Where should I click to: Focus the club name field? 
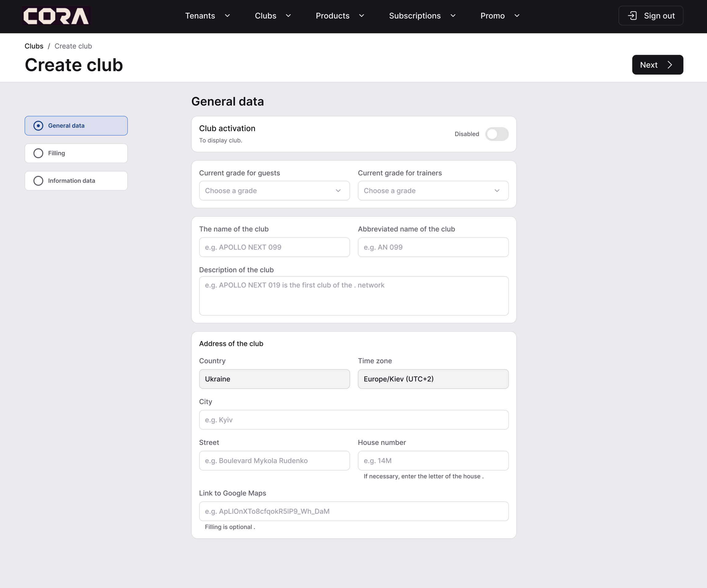pyautogui.click(x=274, y=247)
